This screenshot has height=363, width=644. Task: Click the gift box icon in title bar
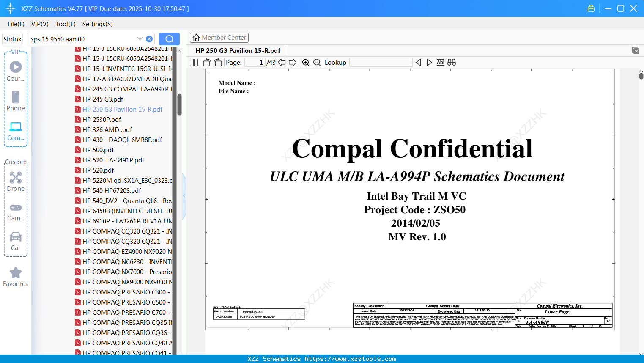pyautogui.click(x=591, y=8)
